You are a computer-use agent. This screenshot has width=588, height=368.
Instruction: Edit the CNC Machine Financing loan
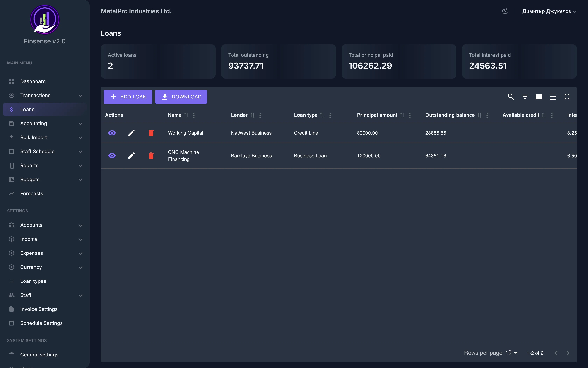pos(131,156)
